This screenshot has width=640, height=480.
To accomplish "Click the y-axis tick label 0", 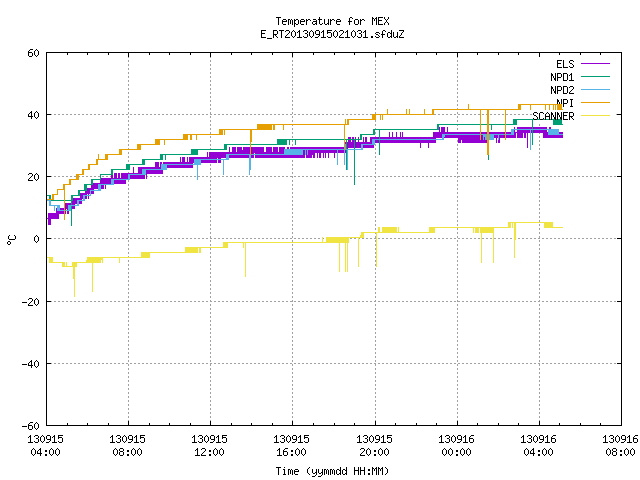I will click(x=37, y=239).
